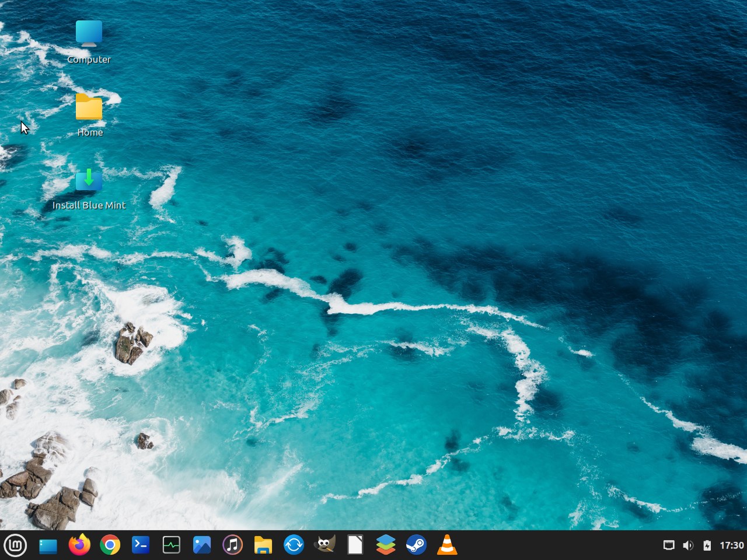
Task: Open the System Monitor icon
Action: coord(171,545)
